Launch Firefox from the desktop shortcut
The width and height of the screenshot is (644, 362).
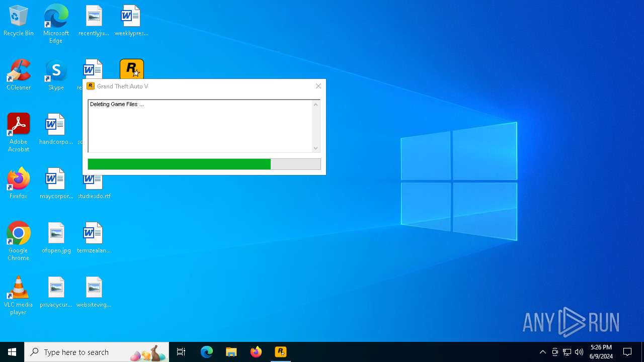pyautogui.click(x=19, y=184)
